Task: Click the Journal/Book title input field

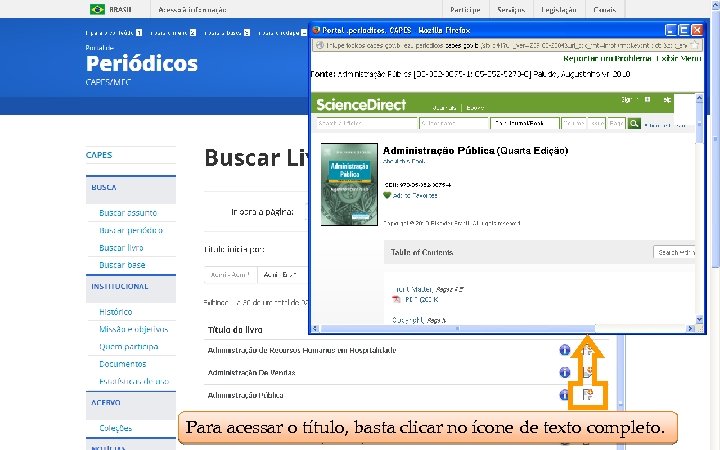Action: 525,124
